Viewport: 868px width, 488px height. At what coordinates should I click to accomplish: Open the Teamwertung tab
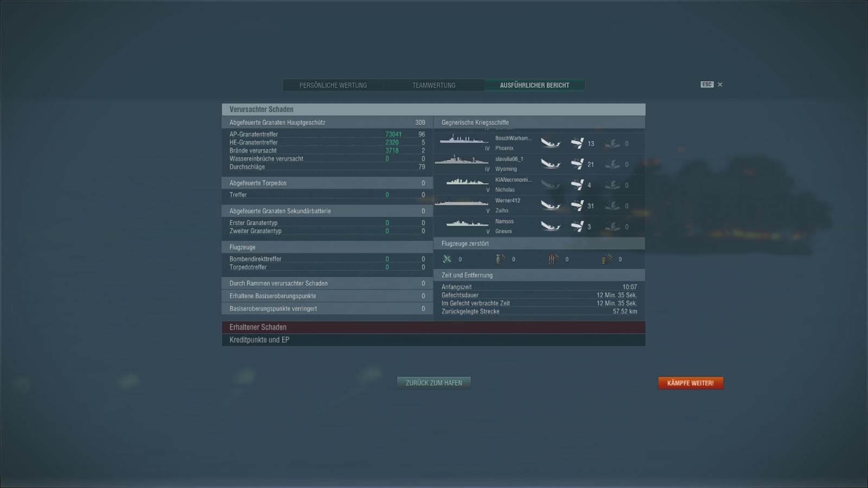[x=434, y=85]
